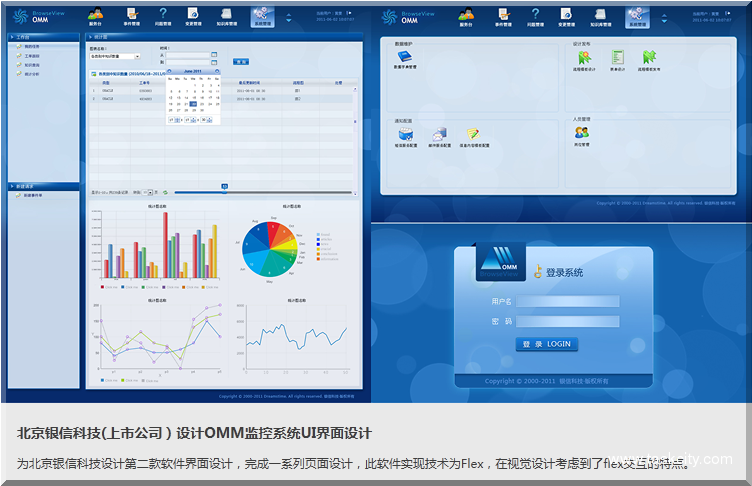The height and width of the screenshot is (486, 752).
Task: Open 服务台 icon in left statistics screen
Action: 95,16
